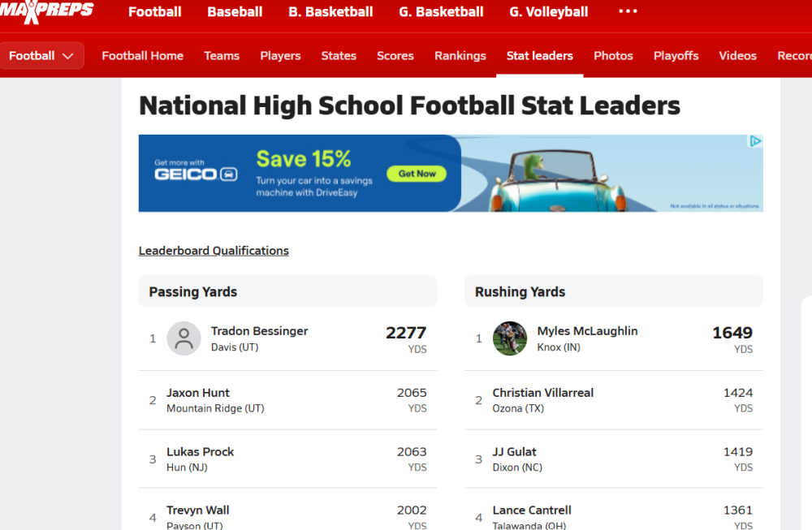Click the Get Now button in the GEICO ad
Viewport: 812px width, 530px height.
[x=417, y=174]
